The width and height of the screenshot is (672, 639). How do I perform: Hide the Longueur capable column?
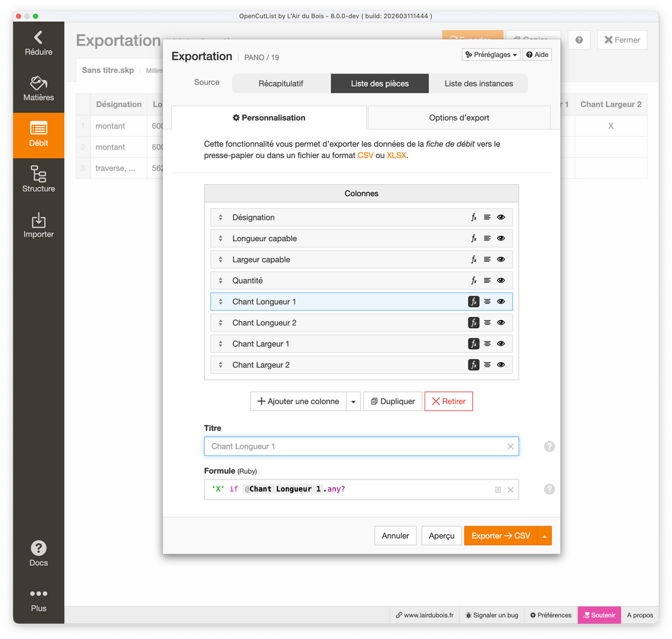[x=501, y=239]
